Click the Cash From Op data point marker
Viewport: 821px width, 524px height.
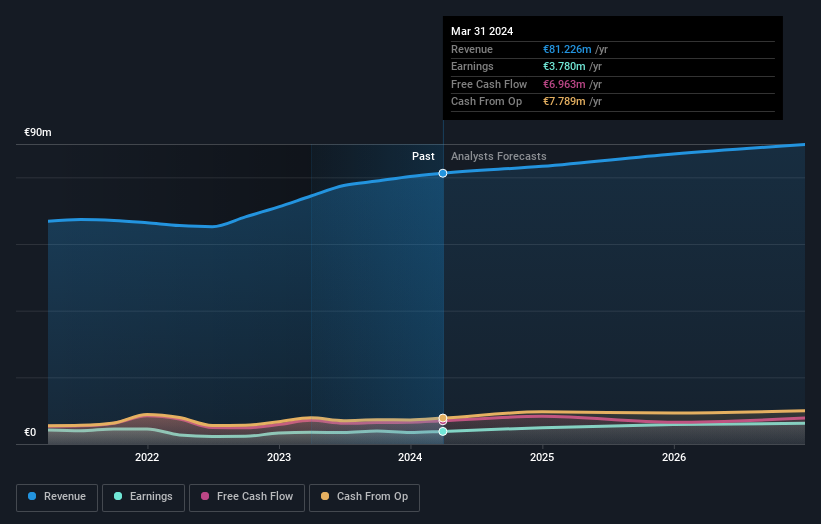click(x=443, y=418)
